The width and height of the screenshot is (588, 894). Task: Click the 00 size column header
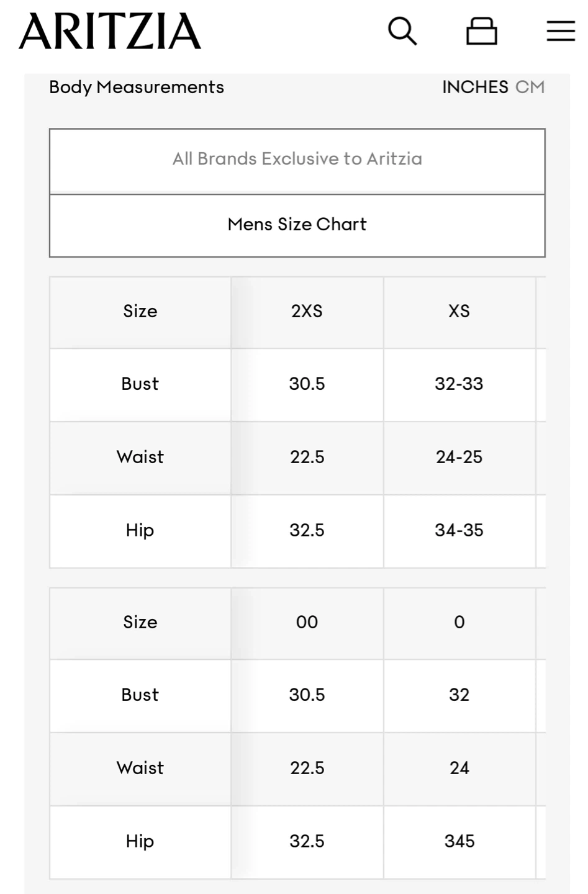(x=307, y=622)
